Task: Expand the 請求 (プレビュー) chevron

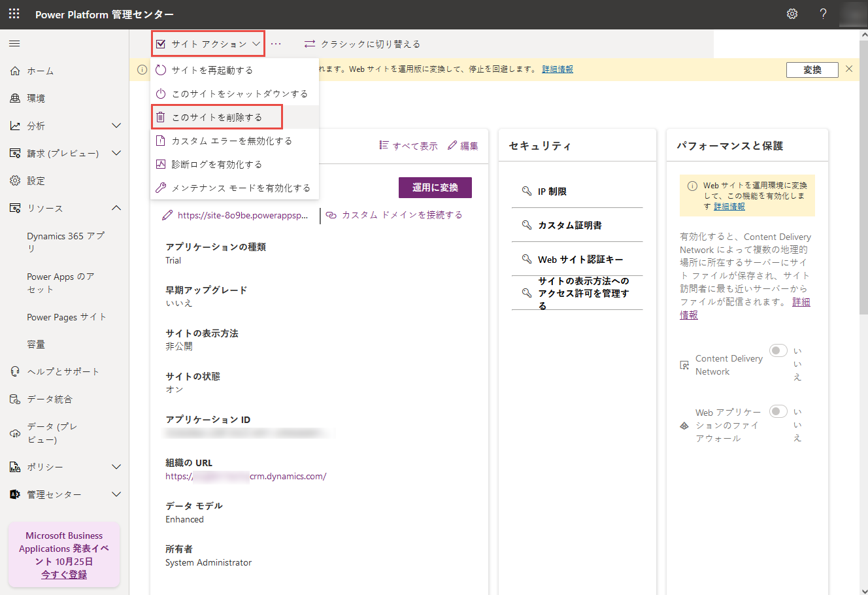Action: [x=116, y=153]
